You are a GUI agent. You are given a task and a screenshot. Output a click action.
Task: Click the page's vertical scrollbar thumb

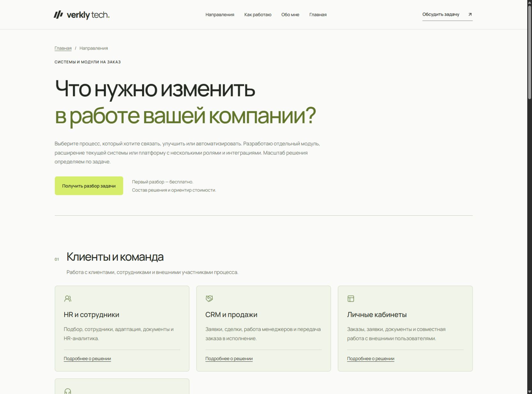click(x=529, y=53)
